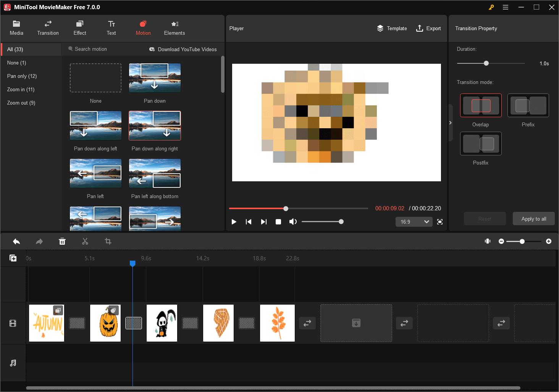
Task: Open the Template gallery
Action: click(392, 28)
